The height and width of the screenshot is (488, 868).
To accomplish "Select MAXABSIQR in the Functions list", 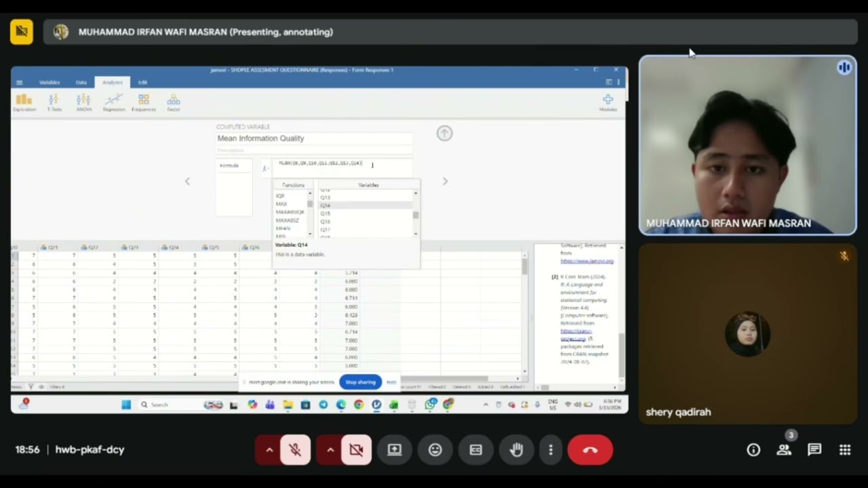I will 290,212.
